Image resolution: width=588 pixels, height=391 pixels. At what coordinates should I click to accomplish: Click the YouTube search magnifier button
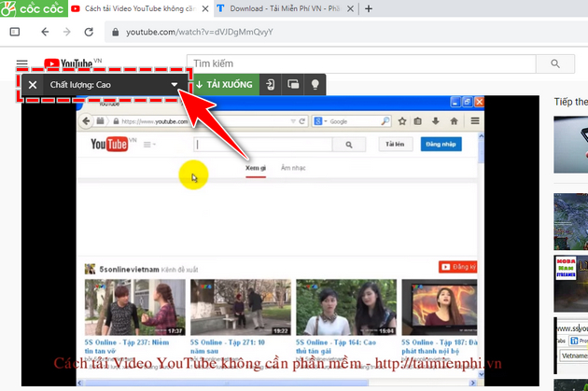tap(555, 63)
